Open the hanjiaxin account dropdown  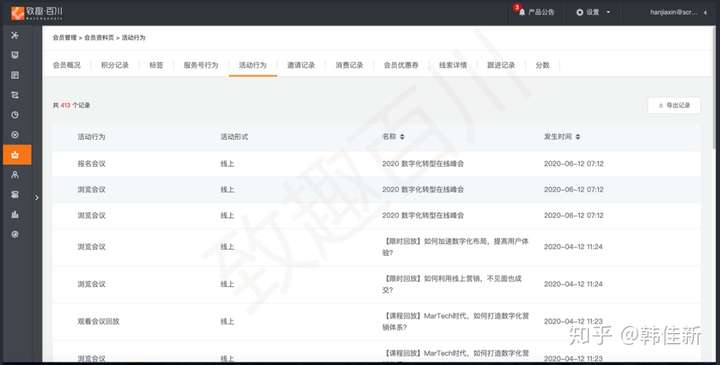678,12
